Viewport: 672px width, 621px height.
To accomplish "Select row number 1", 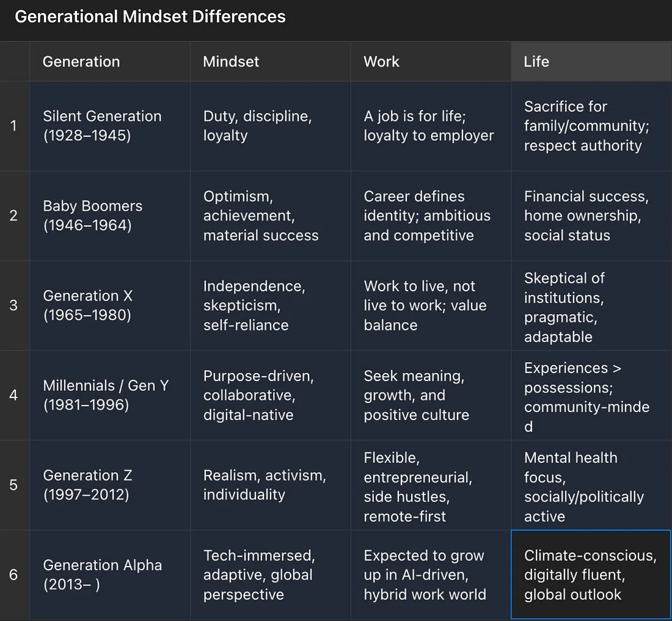I will [x=14, y=126].
